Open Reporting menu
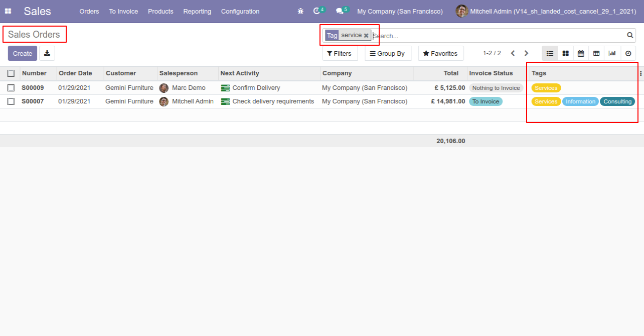 [197, 11]
